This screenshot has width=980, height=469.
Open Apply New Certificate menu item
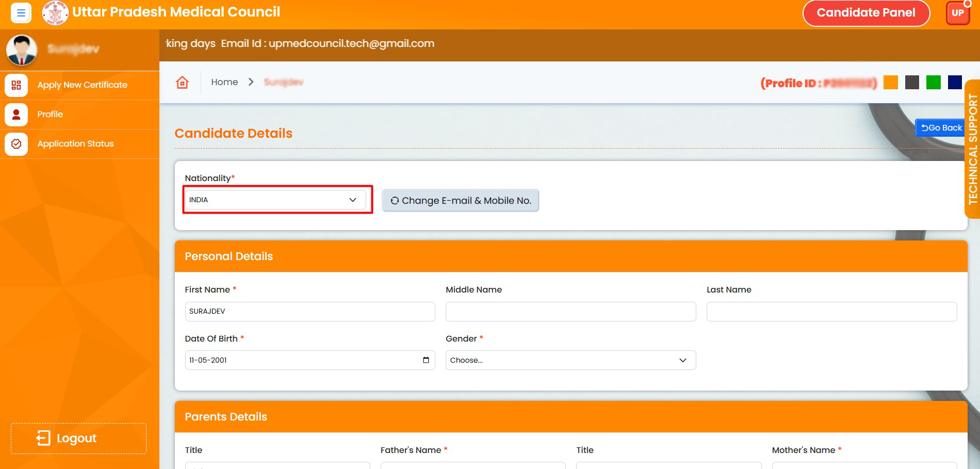point(82,85)
